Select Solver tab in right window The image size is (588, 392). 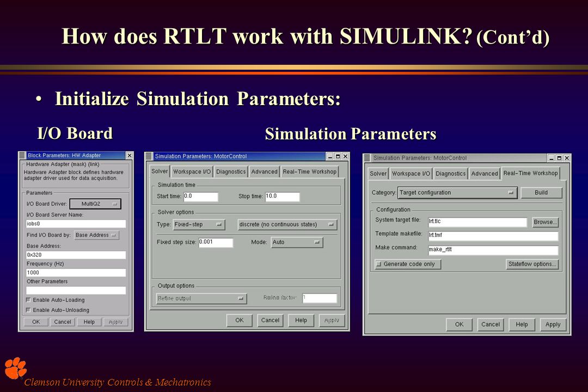(378, 174)
